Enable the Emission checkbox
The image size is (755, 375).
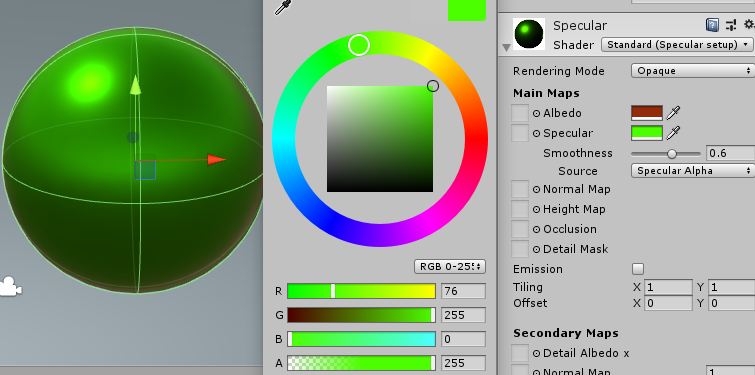[x=638, y=269]
